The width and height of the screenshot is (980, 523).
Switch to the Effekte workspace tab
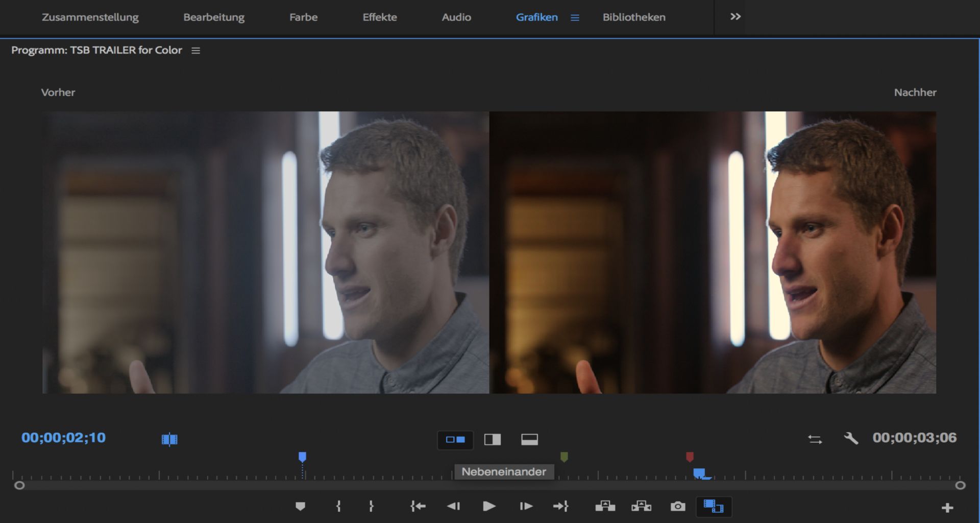(x=379, y=17)
